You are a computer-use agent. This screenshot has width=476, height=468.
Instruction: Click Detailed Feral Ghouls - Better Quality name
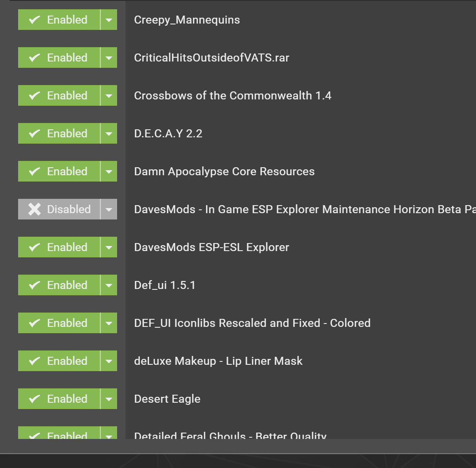(230, 435)
